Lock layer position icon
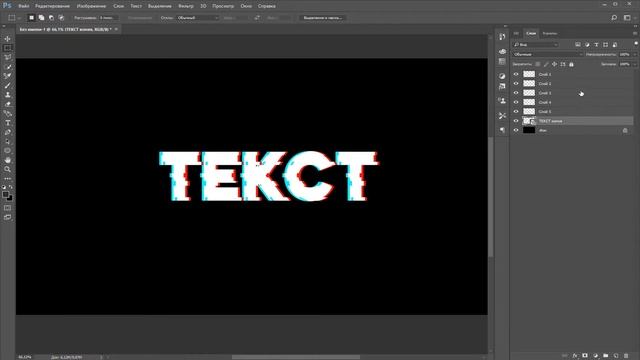This screenshot has width=640, height=360. (554, 64)
